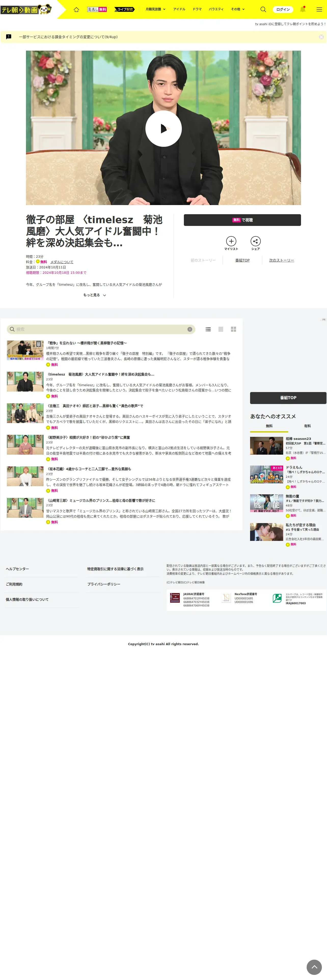
Task: Open 特定商取引に関する法律に基づく表示 link
Action: click(115, 569)
